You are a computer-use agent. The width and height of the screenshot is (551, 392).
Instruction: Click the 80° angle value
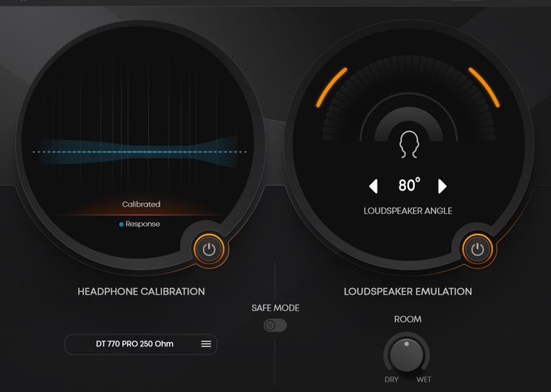[x=409, y=185]
